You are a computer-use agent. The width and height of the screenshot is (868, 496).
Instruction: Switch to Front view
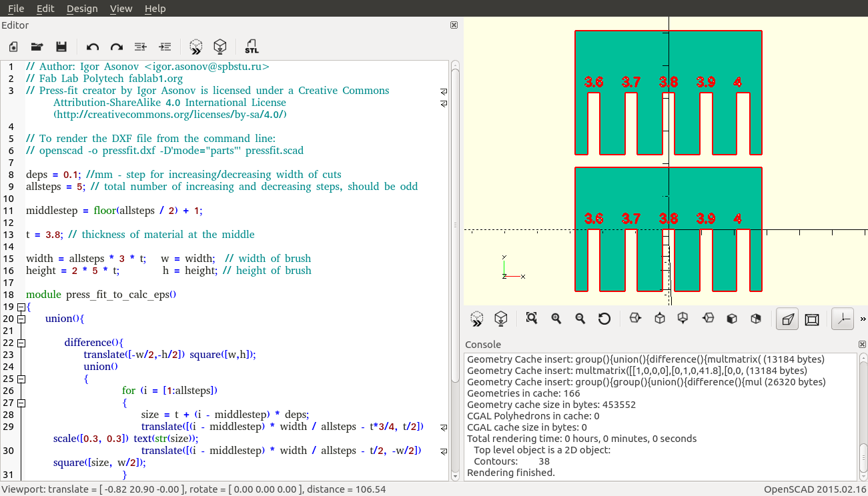(732, 319)
